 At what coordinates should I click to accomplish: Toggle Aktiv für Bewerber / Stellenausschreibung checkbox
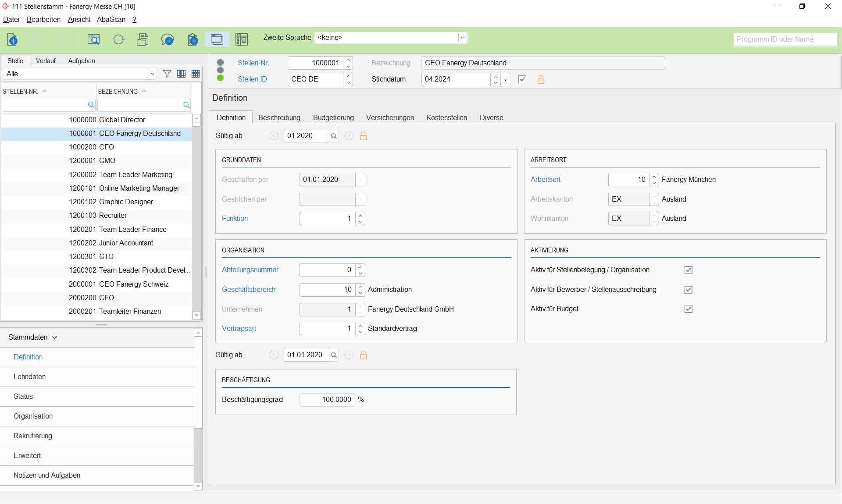coord(689,290)
